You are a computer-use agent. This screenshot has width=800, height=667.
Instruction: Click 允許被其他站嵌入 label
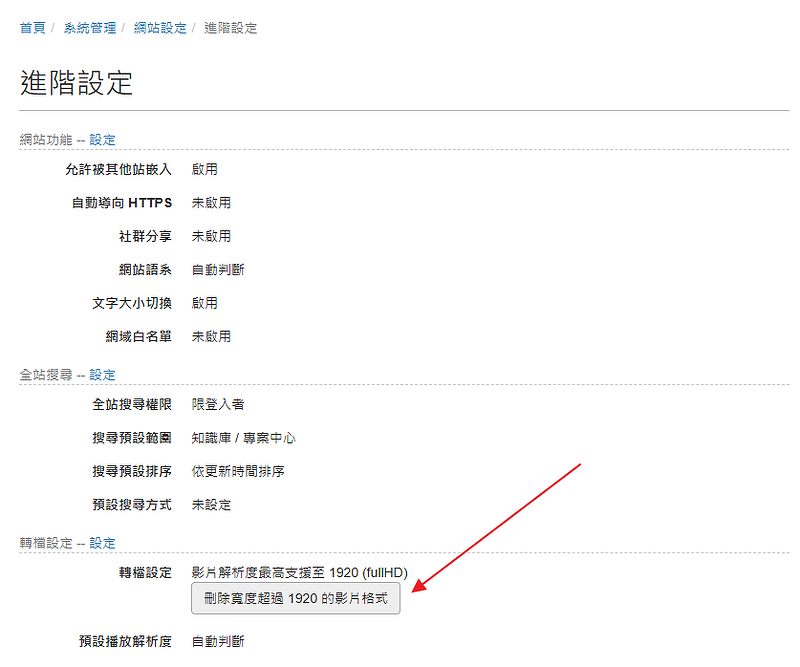click(118, 169)
